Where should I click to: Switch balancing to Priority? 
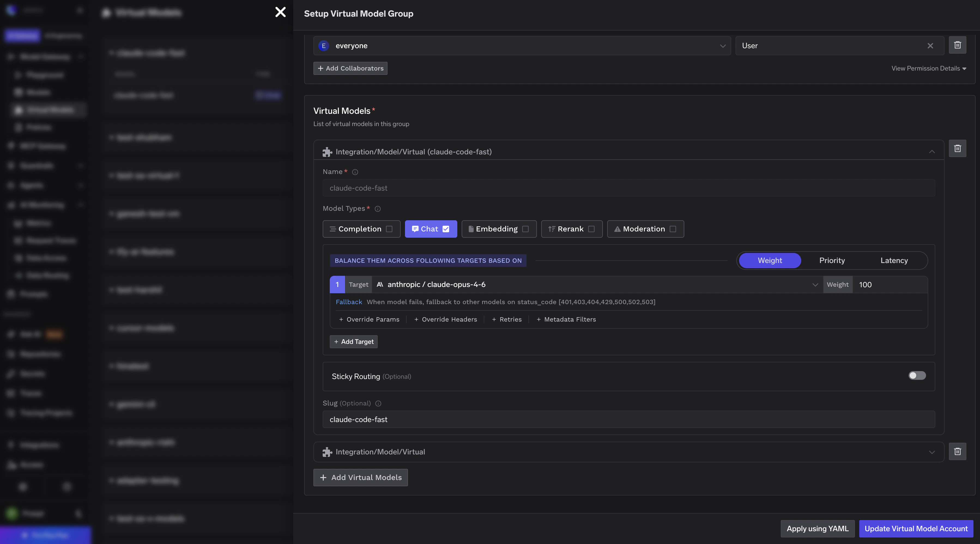832,260
